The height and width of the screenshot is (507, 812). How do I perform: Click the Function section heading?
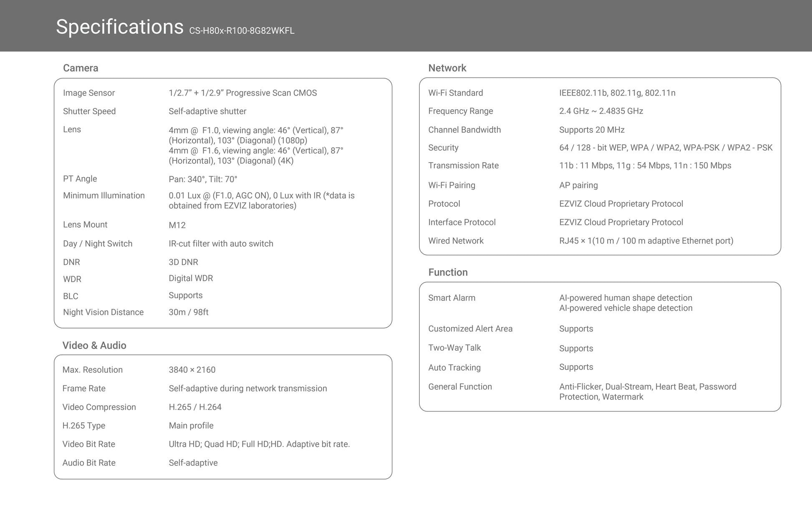point(448,272)
